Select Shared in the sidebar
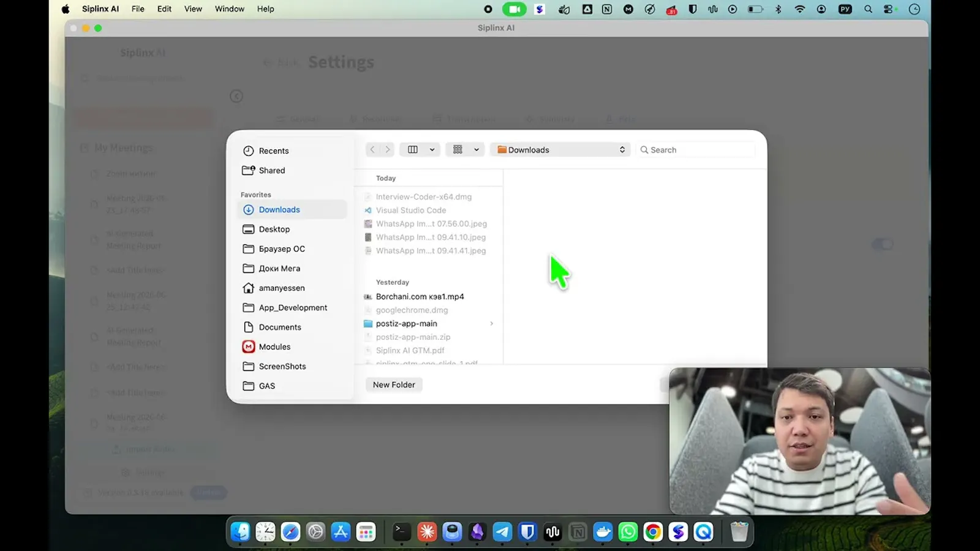The height and width of the screenshot is (551, 980). 264,170
